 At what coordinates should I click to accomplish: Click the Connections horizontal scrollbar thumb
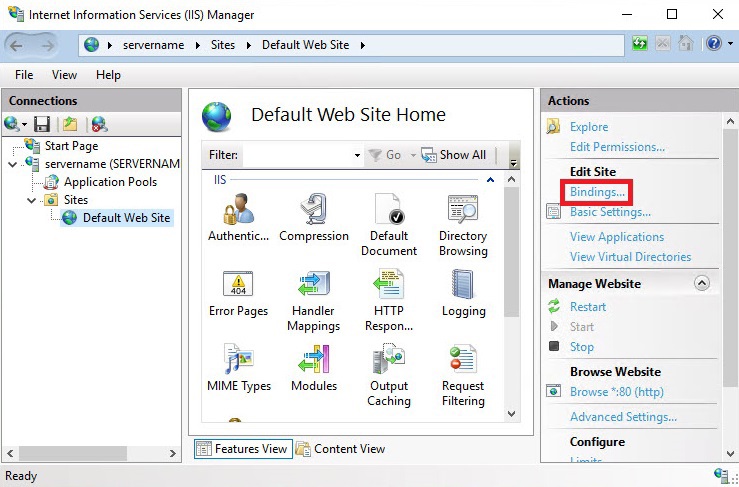pyautogui.click(x=73, y=454)
